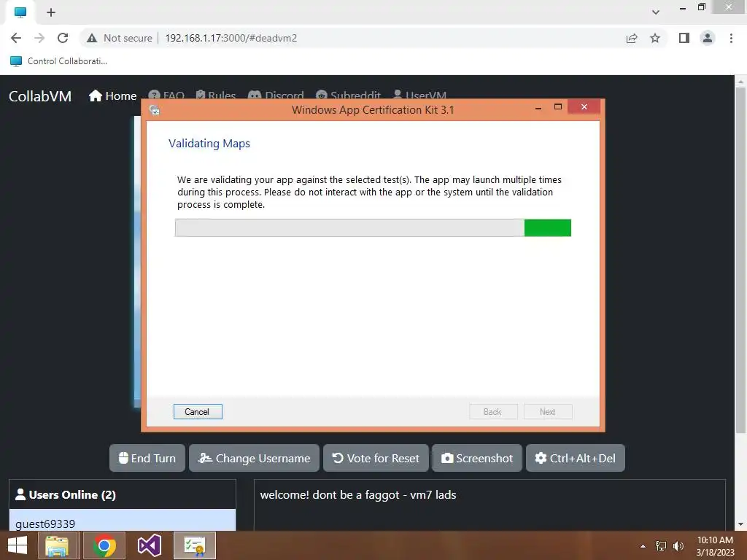747x560 pixels.
Task: Go to CollabVM Home link
Action: 113,96
